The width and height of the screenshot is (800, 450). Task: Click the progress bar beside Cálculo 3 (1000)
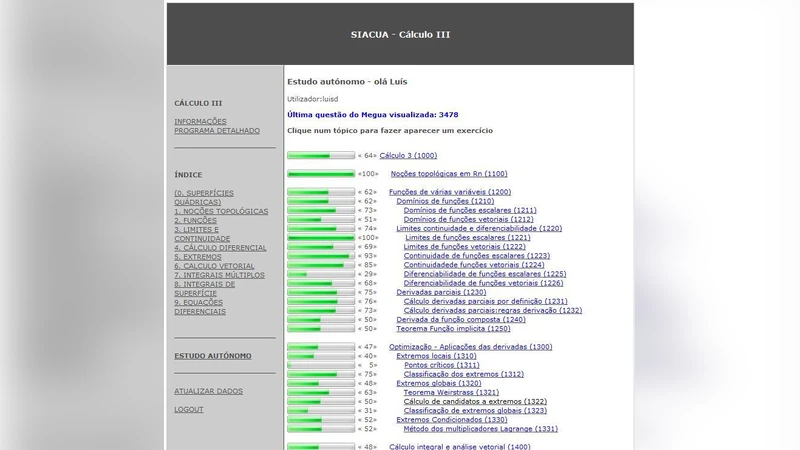[320, 156]
